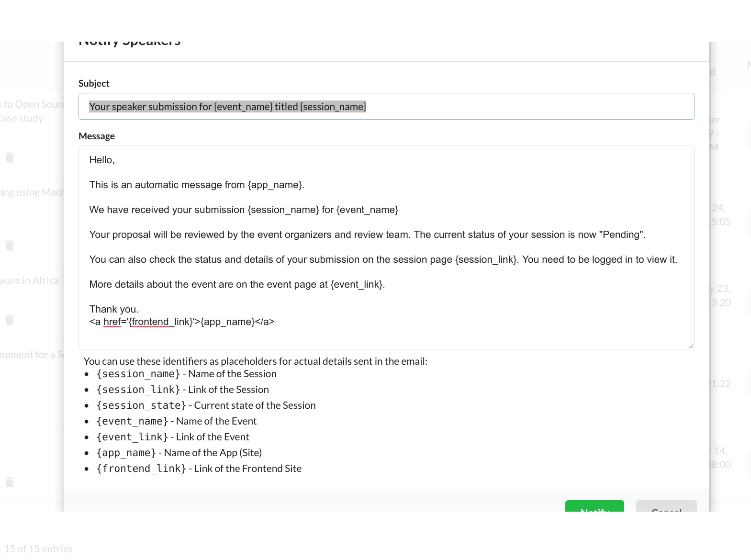This screenshot has height=560, width=751.
Task: Click 'ware in Africa' row in background table
Action: [x=29, y=280]
